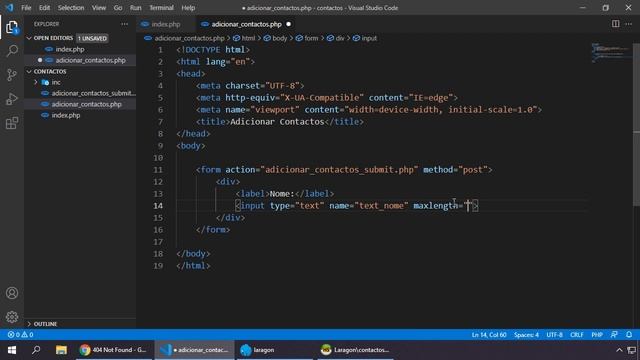The height and width of the screenshot is (360, 640).
Task: Open the Source Control view
Action: (12, 75)
